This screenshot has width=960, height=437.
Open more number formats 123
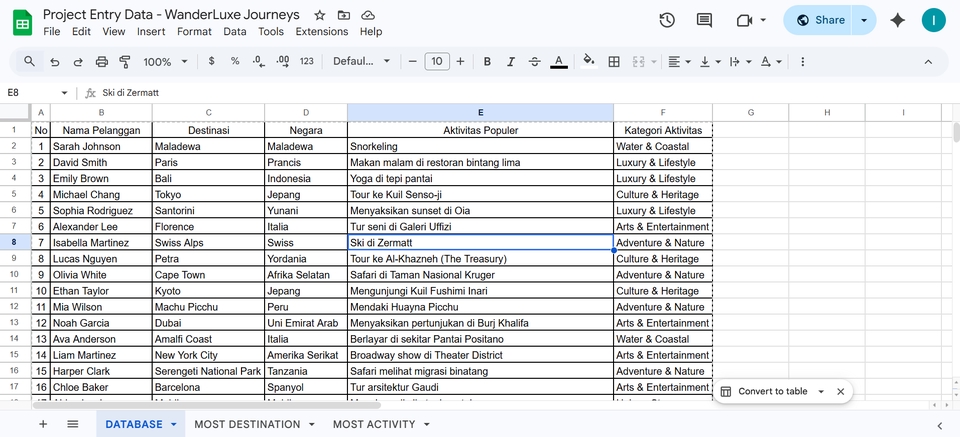tap(307, 61)
